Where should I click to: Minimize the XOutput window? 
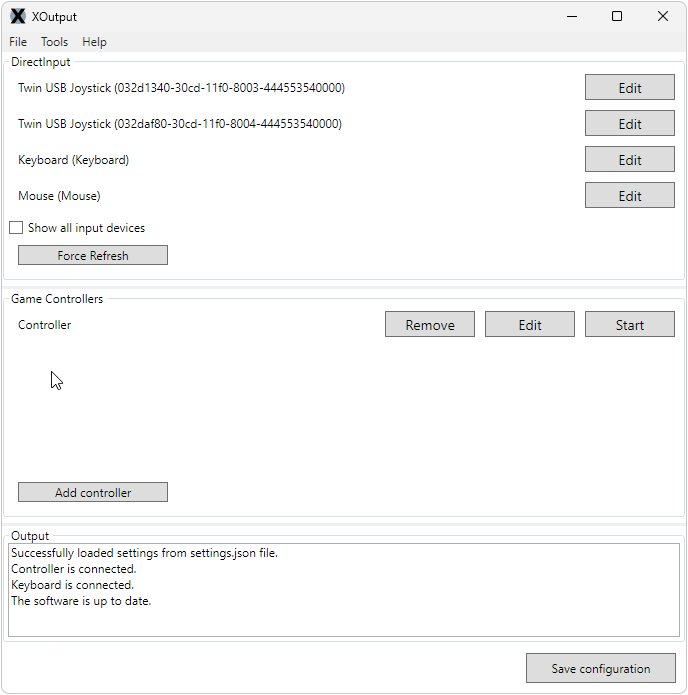572,16
